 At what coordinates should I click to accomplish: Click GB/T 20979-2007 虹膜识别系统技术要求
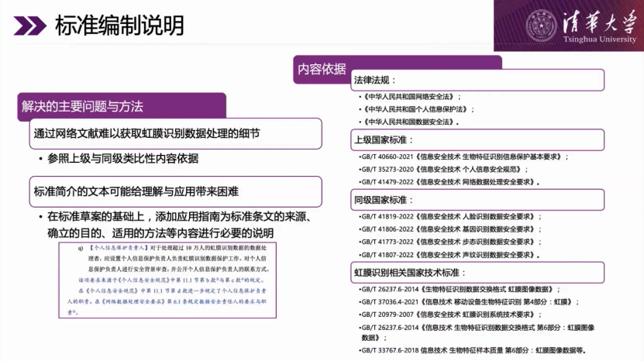[450, 315]
